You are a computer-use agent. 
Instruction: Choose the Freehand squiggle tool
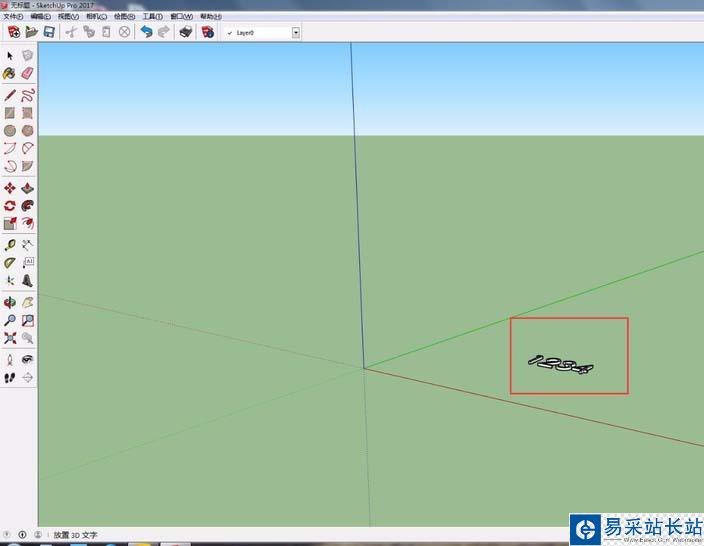click(x=27, y=95)
